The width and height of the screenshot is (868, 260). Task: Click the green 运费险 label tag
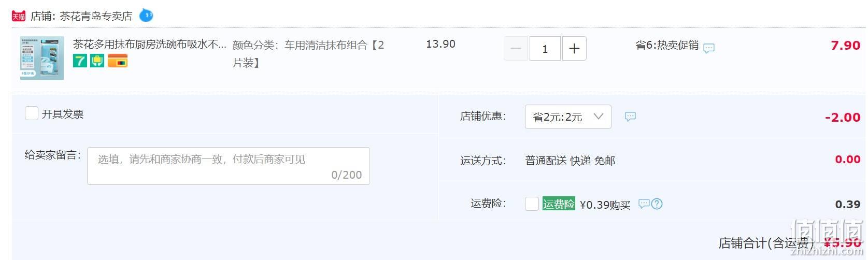coord(559,204)
